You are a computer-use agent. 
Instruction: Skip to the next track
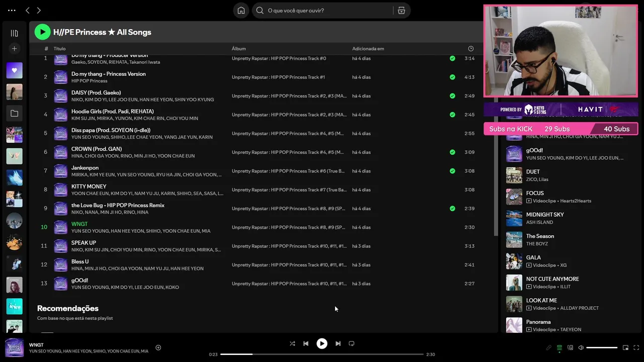(x=338, y=343)
